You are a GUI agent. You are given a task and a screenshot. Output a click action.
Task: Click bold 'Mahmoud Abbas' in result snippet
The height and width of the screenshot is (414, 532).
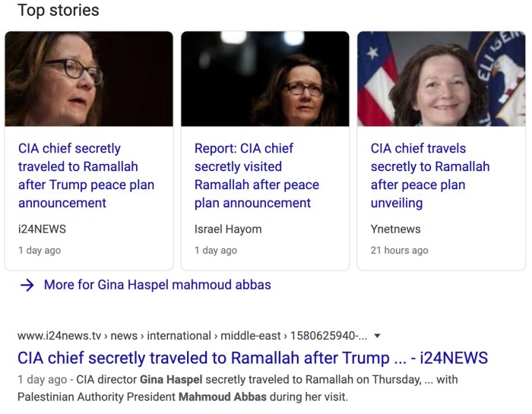point(221,396)
